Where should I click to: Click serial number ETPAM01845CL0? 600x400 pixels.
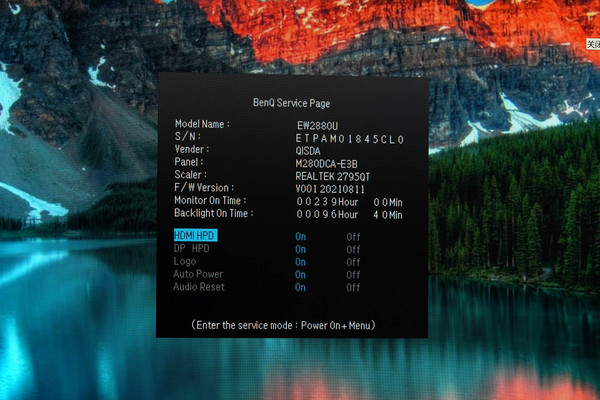(350, 139)
